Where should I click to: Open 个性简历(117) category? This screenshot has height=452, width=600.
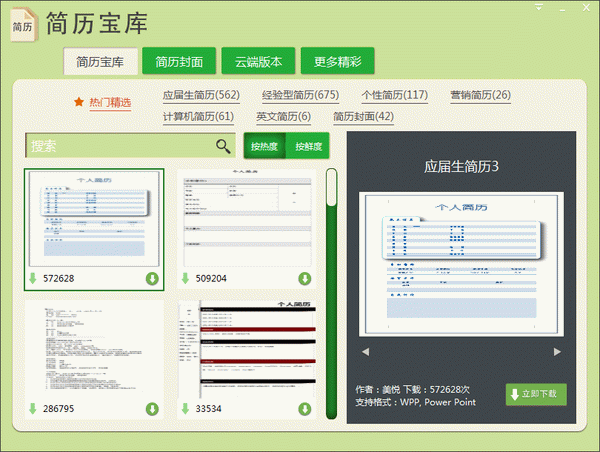(395, 95)
